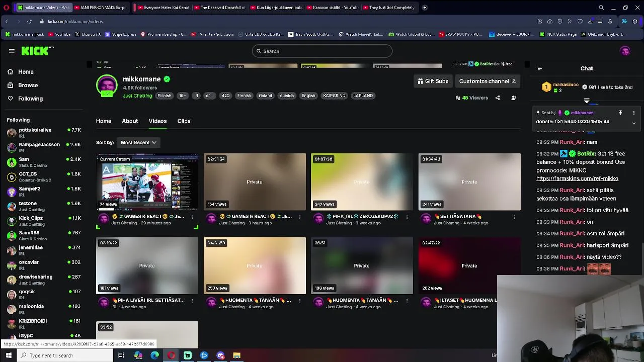This screenshot has height=362, width=644.
Task: Switch to the Home channel tab
Action: point(104,121)
